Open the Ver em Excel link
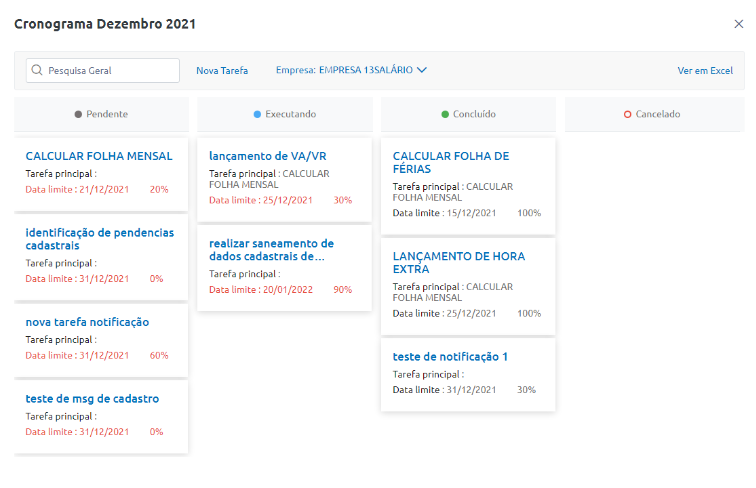 [x=705, y=71]
